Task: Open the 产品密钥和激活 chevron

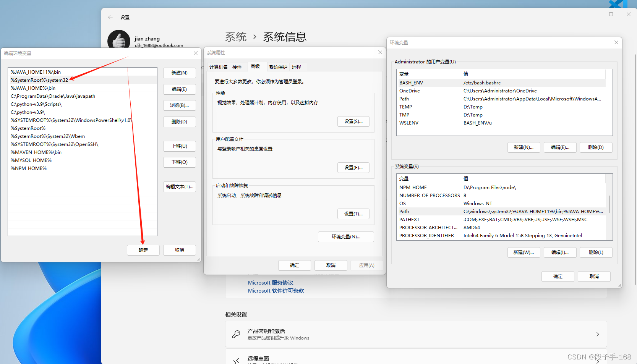Action: click(598, 334)
